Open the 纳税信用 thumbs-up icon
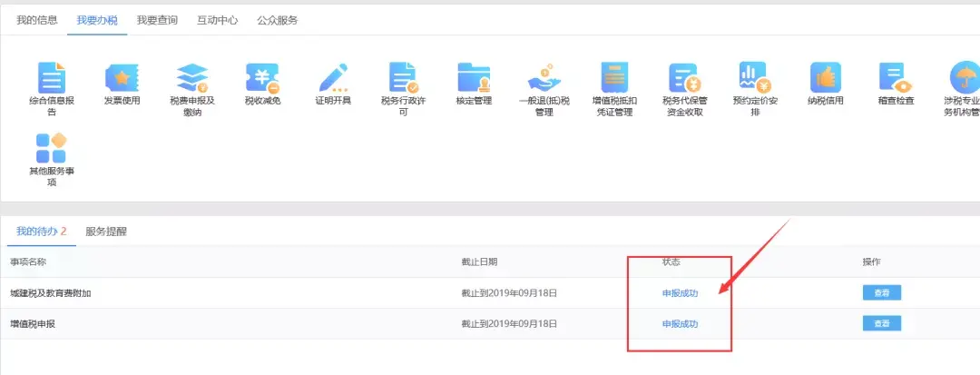The width and height of the screenshot is (980, 375). pyautogui.click(x=825, y=78)
